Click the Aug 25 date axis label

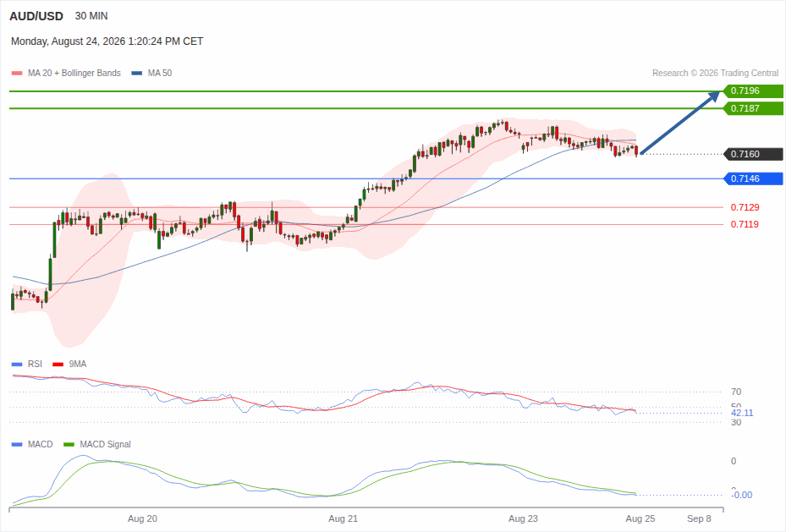640,518
